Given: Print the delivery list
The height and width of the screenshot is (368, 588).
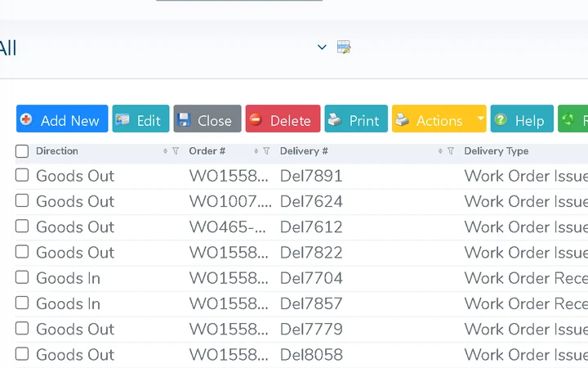Looking at the screenshot, I should pyautogui.click(x=356, y=119).
